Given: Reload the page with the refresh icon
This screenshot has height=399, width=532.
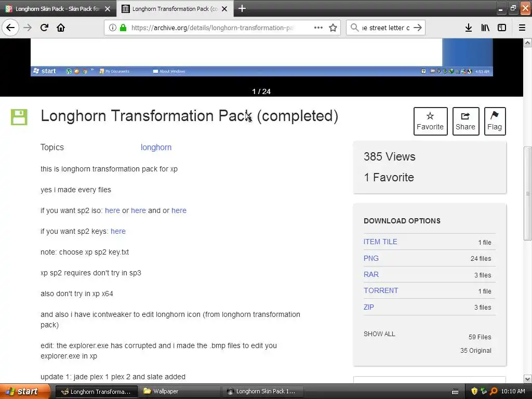Looking at the screenshot, I should 44,28.
